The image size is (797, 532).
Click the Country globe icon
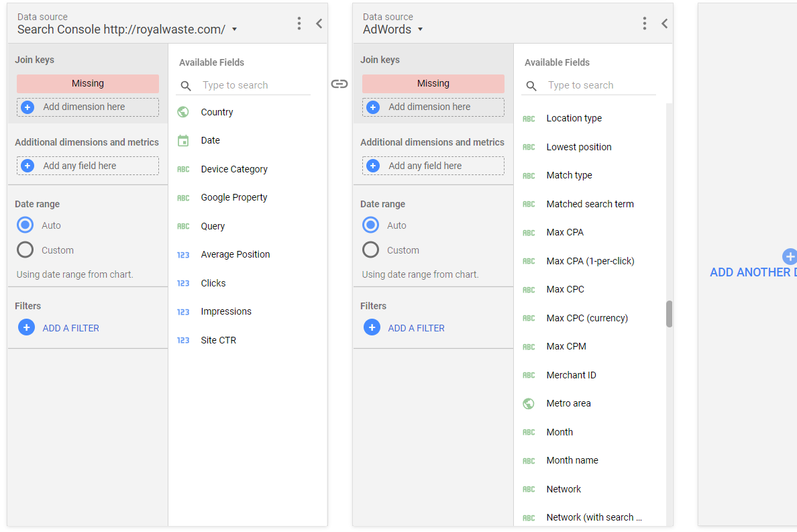point(183,112)
